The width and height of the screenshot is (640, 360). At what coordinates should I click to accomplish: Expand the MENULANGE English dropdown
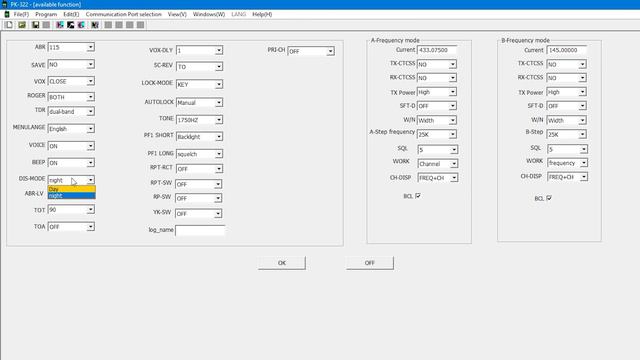pos(90,129)
